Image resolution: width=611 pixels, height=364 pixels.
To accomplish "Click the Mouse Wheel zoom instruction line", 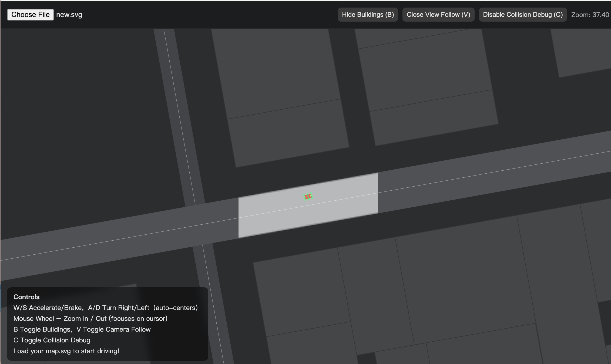I will click(90, 318).
